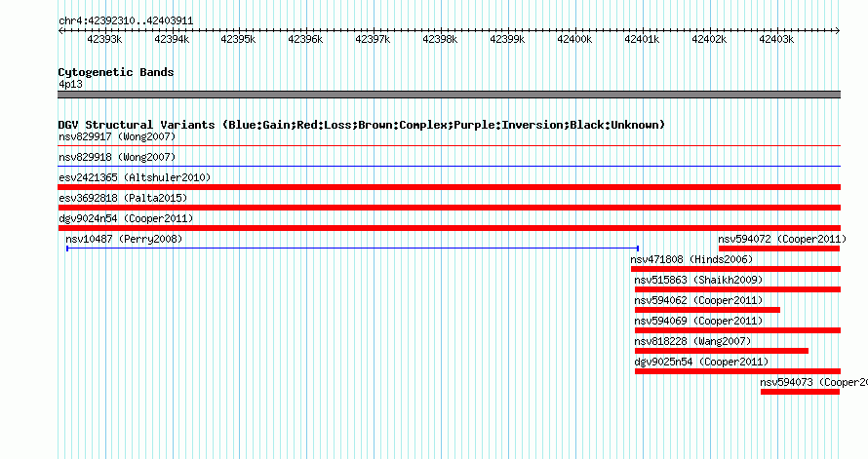
Task: Click the left arrow end of the ruler
Action: coord(60,31)
